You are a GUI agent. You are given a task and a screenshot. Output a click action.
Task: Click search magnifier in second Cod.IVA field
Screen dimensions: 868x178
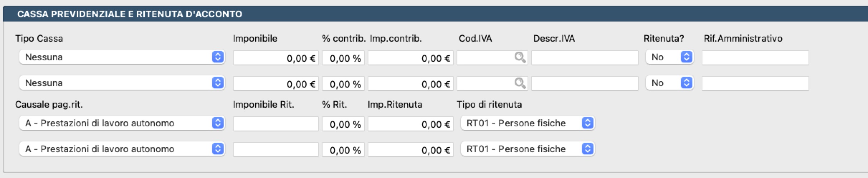click(x=520, y=83)
